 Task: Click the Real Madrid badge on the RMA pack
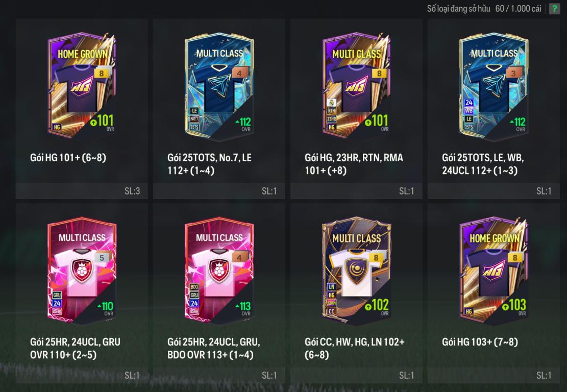(332, 103)
